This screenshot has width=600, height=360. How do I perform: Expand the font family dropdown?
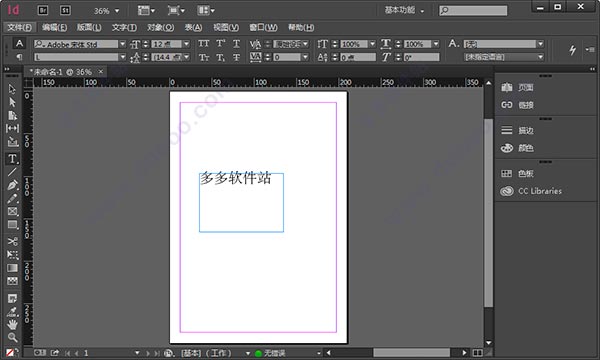(122, 44)
